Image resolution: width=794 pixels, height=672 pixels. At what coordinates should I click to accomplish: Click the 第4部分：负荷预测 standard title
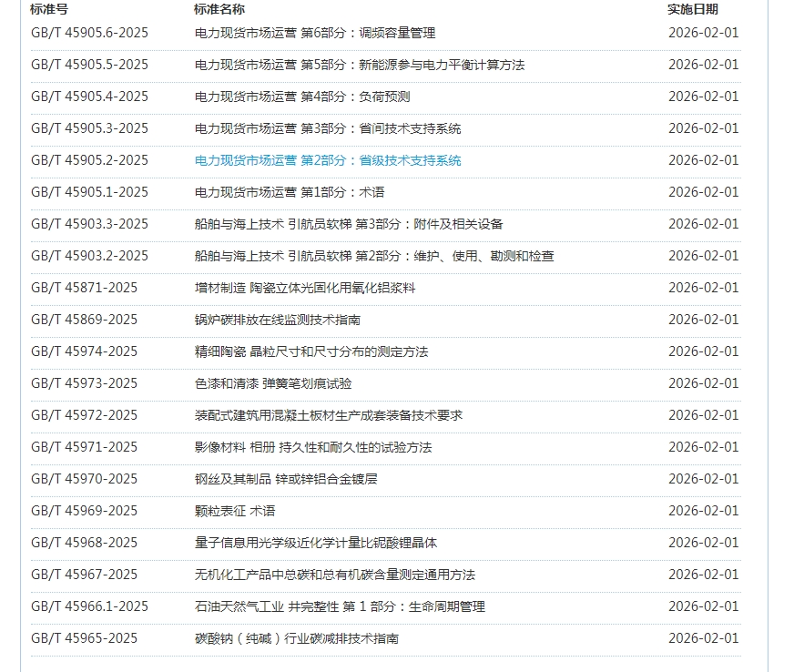pos(302,97)
